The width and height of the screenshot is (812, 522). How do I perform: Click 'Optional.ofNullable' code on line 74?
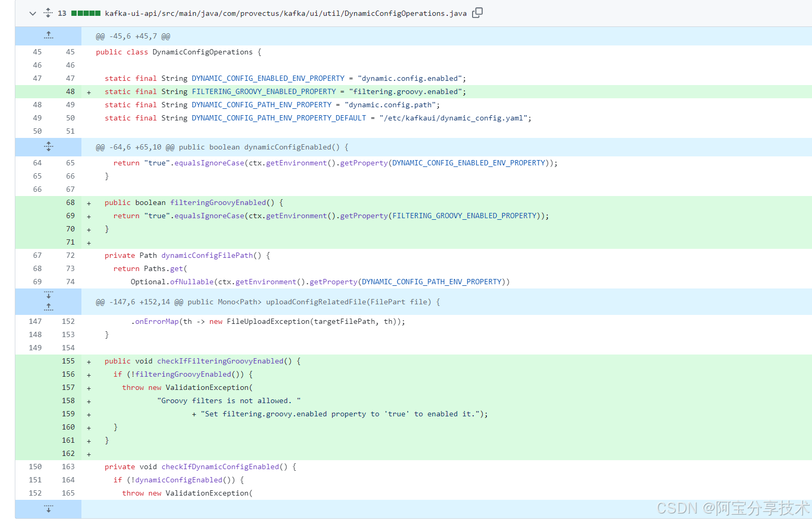pyautogui.click(x=172, y=282)
